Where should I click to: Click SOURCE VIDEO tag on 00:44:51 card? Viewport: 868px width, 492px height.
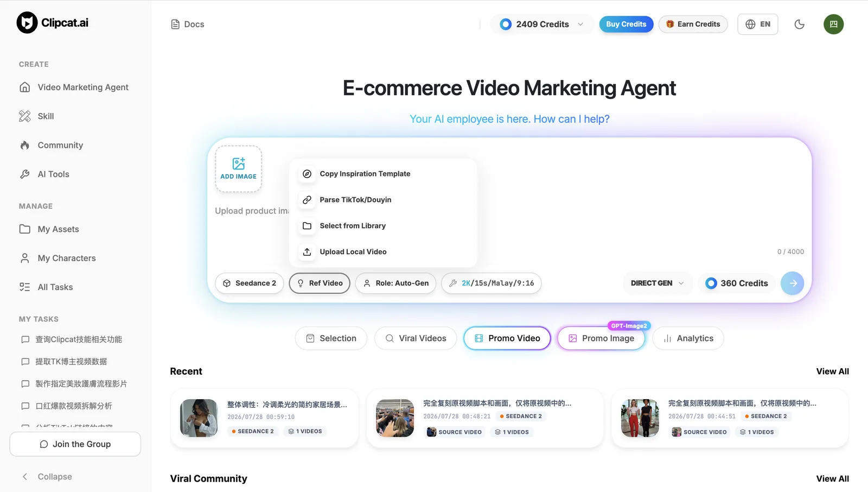click(699, 432)
